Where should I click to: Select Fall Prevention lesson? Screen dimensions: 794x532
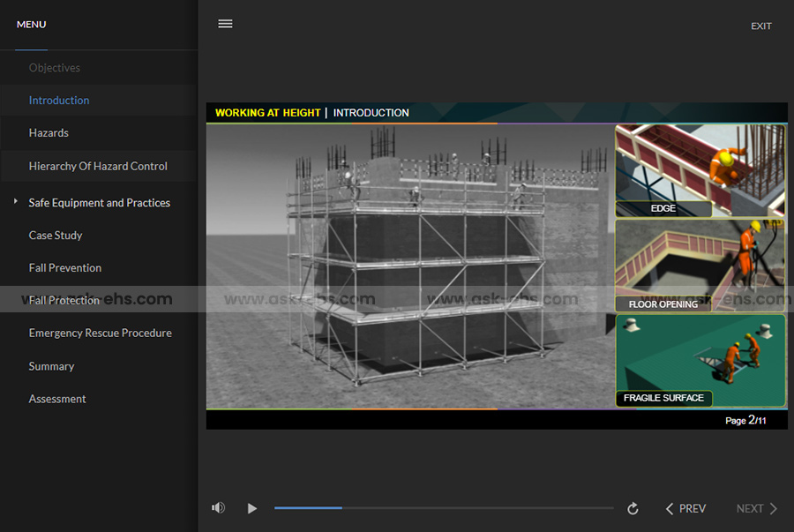pyautogui.click(x=65, y=268)
